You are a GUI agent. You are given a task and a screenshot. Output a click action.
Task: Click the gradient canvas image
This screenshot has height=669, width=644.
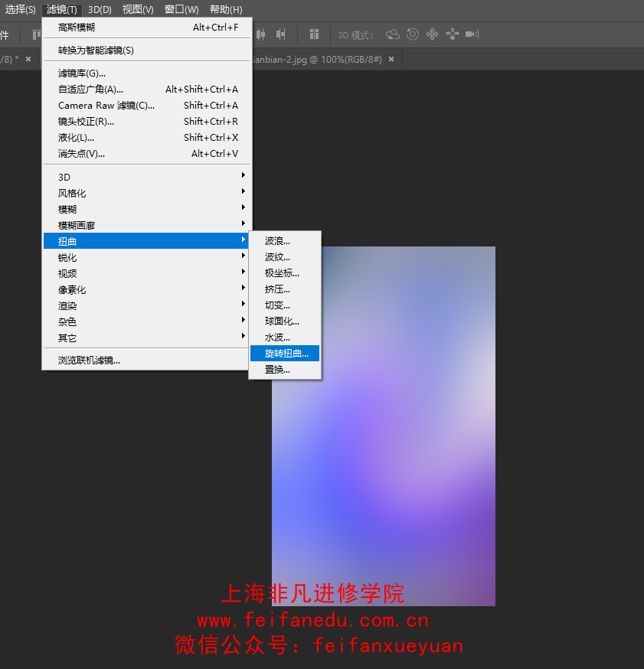click(383, 426)
